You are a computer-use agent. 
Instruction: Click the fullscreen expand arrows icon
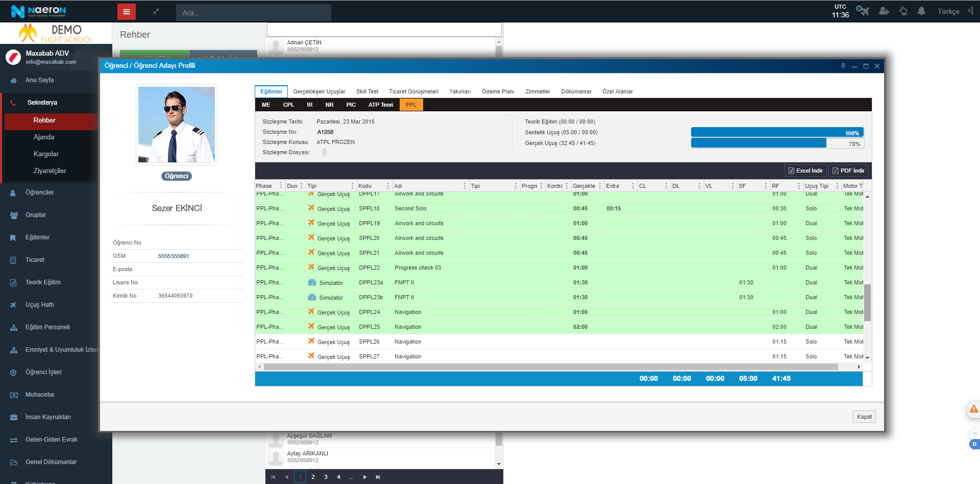click(156, 12)
